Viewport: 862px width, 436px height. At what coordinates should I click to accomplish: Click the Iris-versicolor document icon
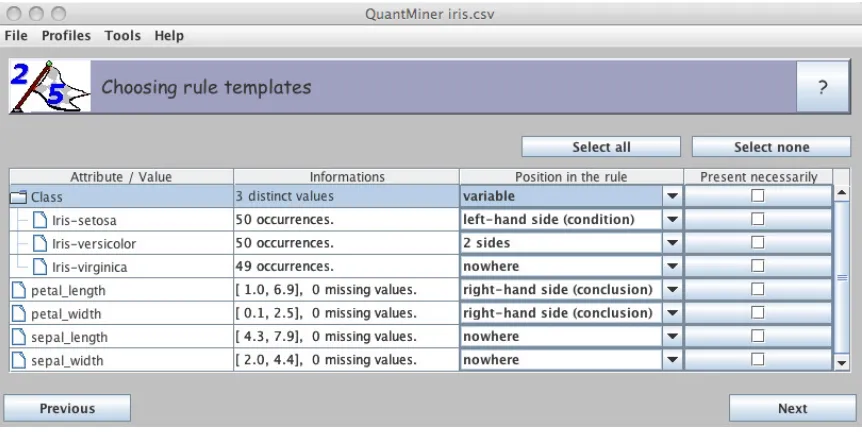pos(40,243)
